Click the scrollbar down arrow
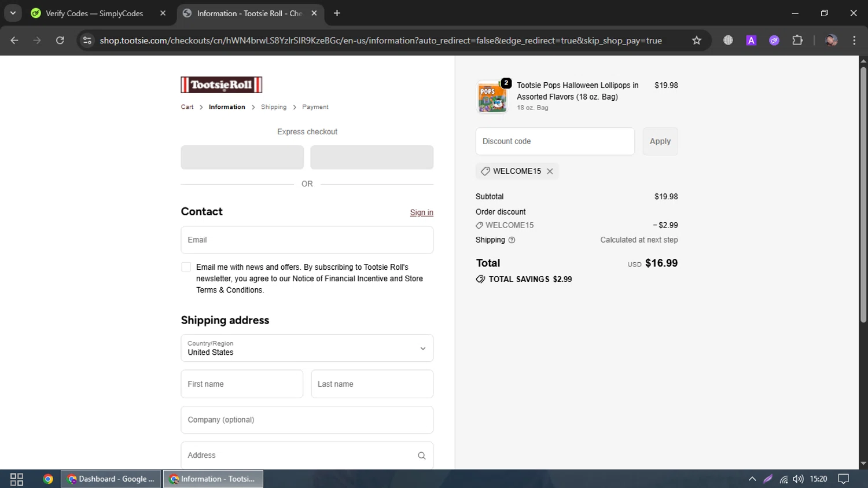The height and width of the screenshot is (488, 868). (863, 464)
